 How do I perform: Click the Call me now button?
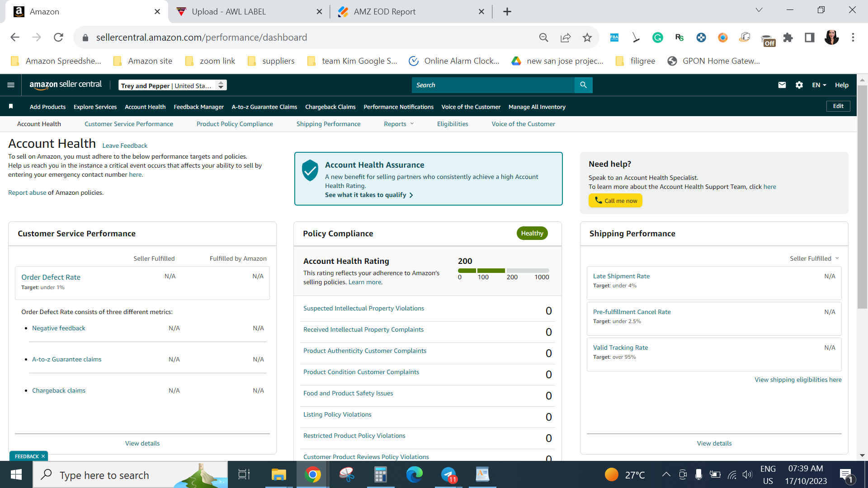coord(615,201)
